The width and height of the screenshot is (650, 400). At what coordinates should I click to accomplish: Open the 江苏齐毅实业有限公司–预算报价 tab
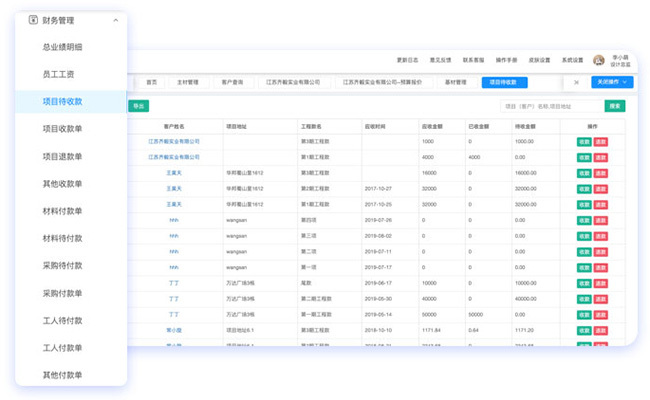coord(381,83)
